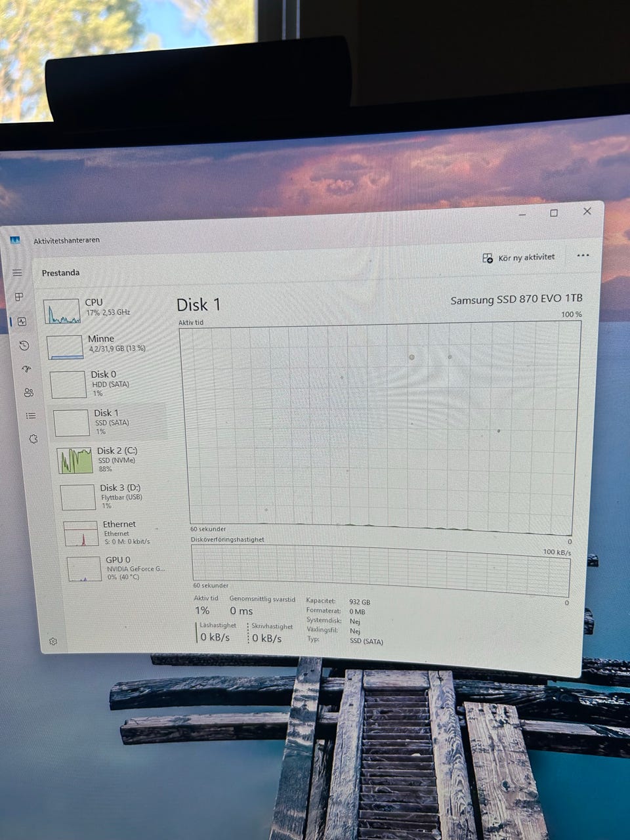Image resolution: width=630 pixels, height=840 pixels.
Task: Open the Services icon
Action: (33, 438)
